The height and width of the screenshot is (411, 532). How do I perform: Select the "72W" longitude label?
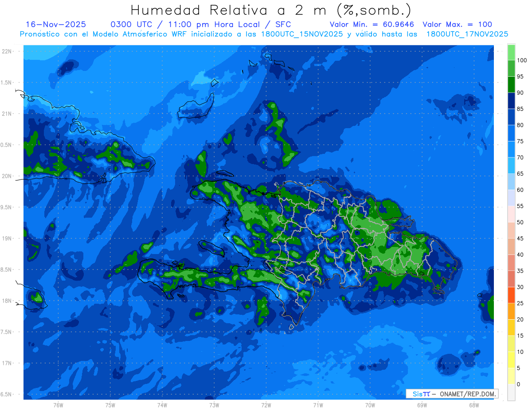[266, 405]
